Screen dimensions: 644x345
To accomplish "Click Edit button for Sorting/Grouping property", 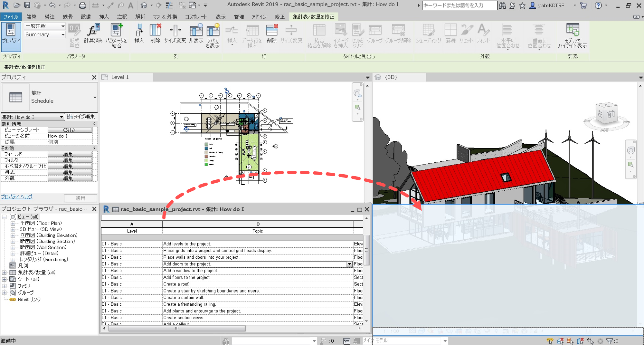I will pyautogui.click(x=70, y=166).
